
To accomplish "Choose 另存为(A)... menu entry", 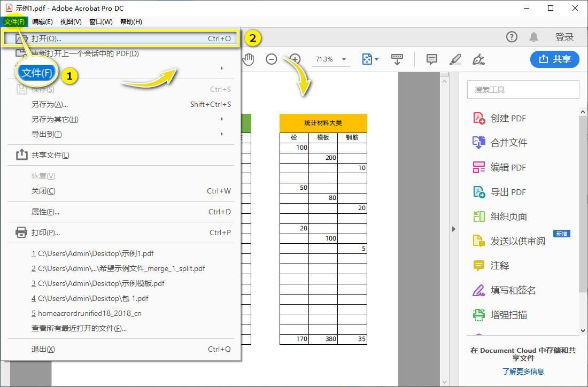I will pos(121,104).
